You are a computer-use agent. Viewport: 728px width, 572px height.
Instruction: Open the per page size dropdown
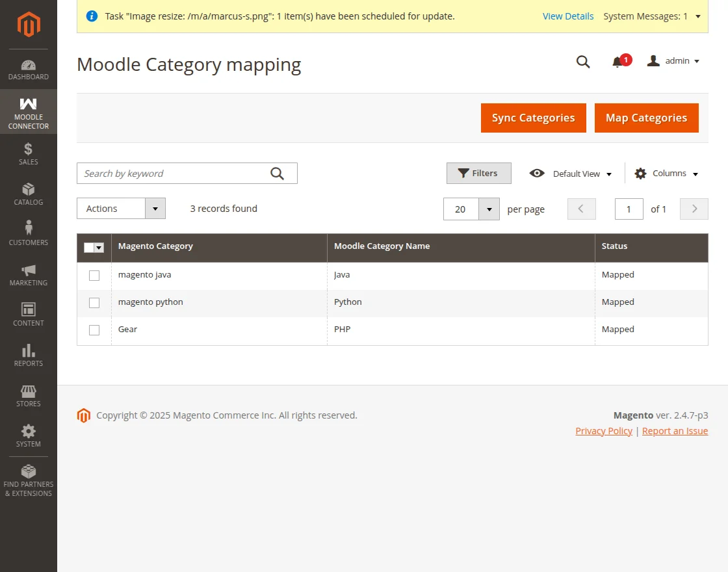click(489, 209)
